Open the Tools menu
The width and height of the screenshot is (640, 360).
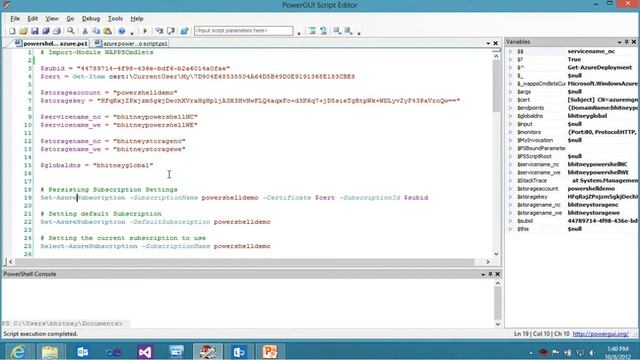tap(115, 19)
